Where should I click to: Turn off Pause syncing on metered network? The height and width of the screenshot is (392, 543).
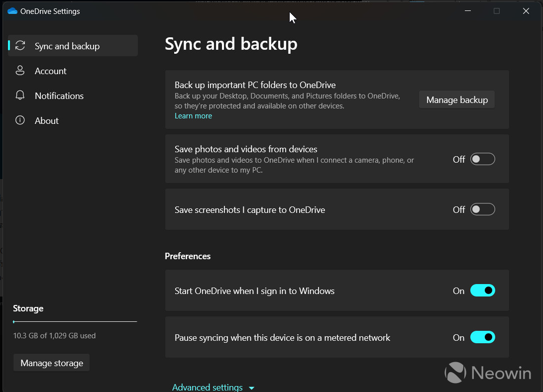pos(482,337)
